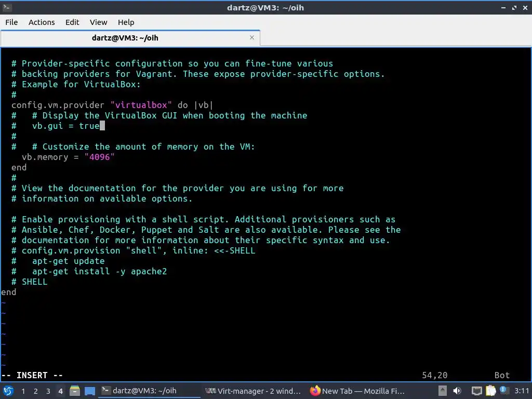Click the commented-out SHELL heredoc terminator line
The image size is (532, 399).
pos(30,282)
